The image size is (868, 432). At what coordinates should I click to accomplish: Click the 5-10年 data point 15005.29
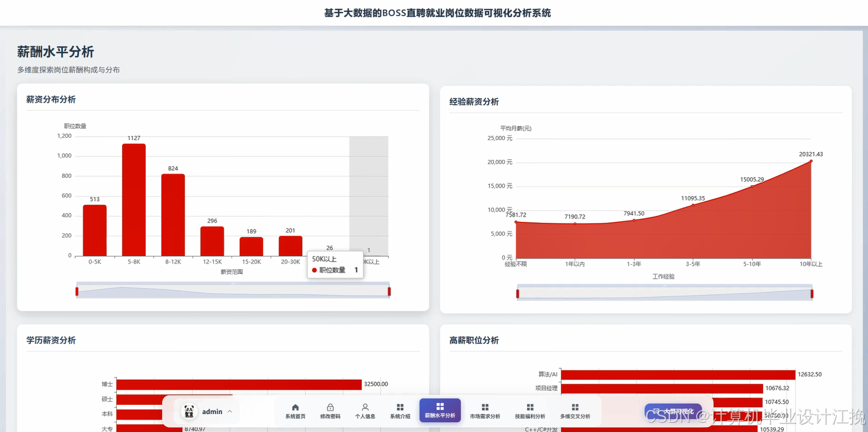[752, 186]
